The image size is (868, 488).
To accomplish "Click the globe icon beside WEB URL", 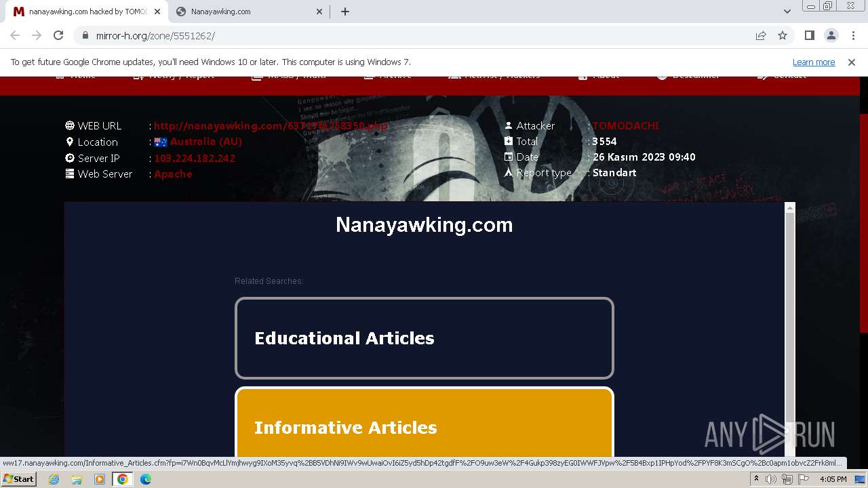I will click(70, 125).
